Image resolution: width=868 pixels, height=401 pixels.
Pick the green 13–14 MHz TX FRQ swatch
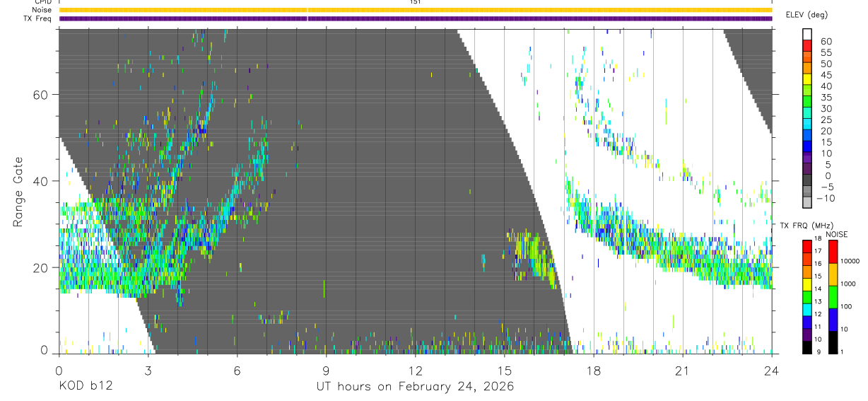(x=807, y=297)
